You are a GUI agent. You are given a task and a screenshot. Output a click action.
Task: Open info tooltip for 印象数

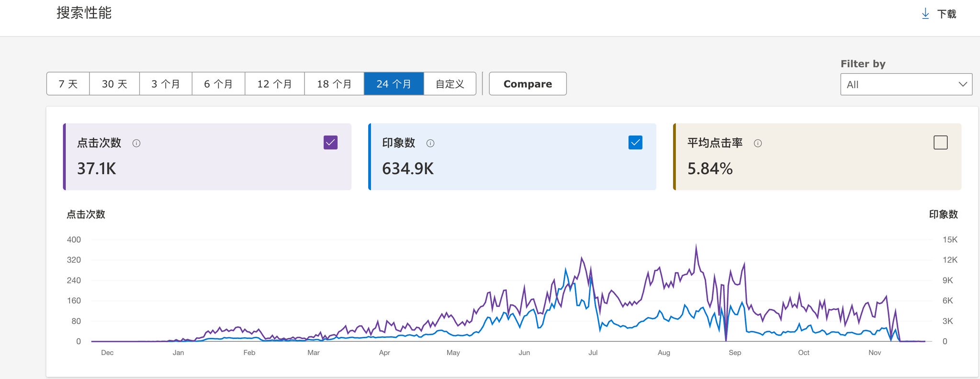(430, 143)
